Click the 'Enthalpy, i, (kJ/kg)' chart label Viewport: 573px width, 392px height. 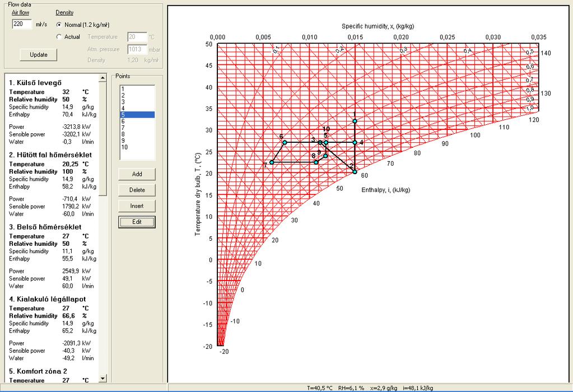pyautogui.click(x=386, y=190)
